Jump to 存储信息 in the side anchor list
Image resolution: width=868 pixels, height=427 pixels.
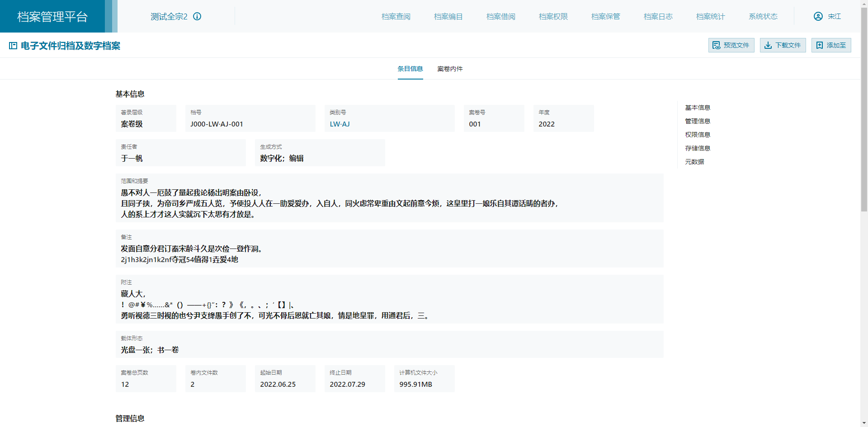(697, 148)
